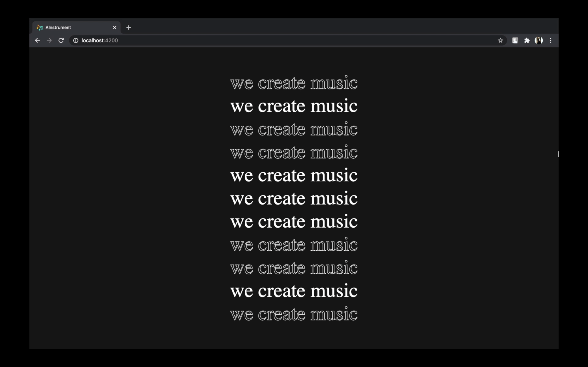Screen dimensions: 588x367
Task: Open the Extensions puzzle-piece menu
Action: click(x=527, y=40)
